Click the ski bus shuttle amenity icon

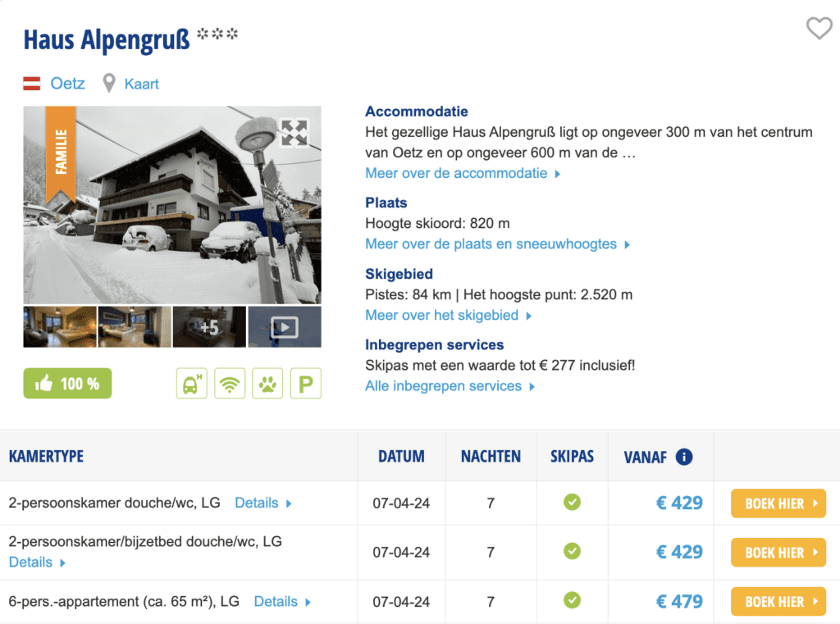[x=192, y=384]
